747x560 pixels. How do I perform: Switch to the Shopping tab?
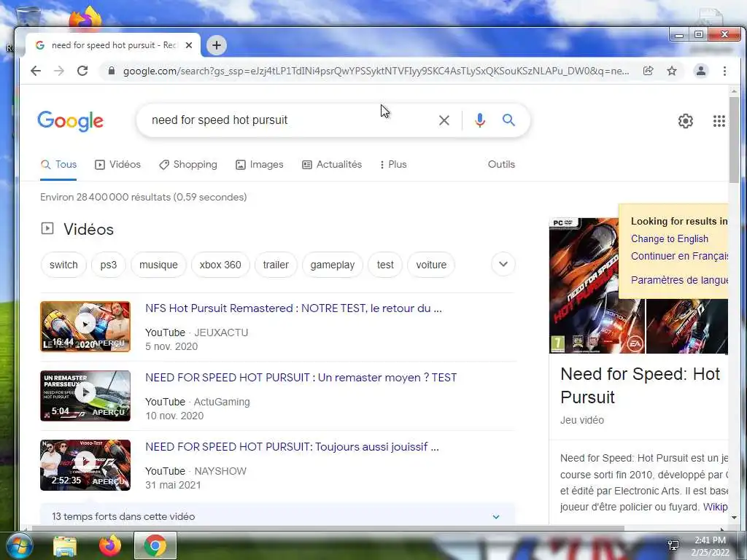[188, 164]
